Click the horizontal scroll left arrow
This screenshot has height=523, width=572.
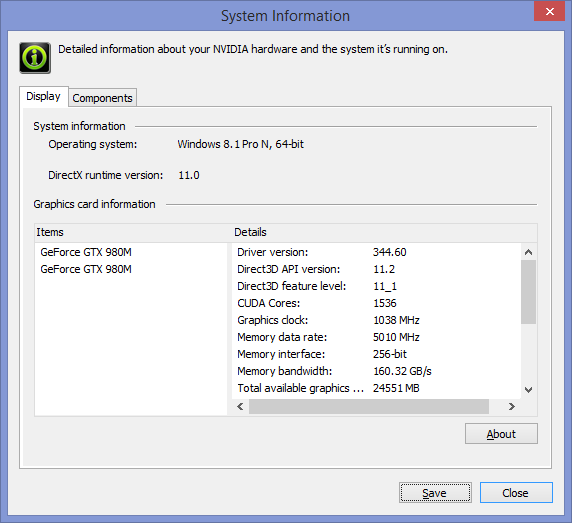click(240, 406)
